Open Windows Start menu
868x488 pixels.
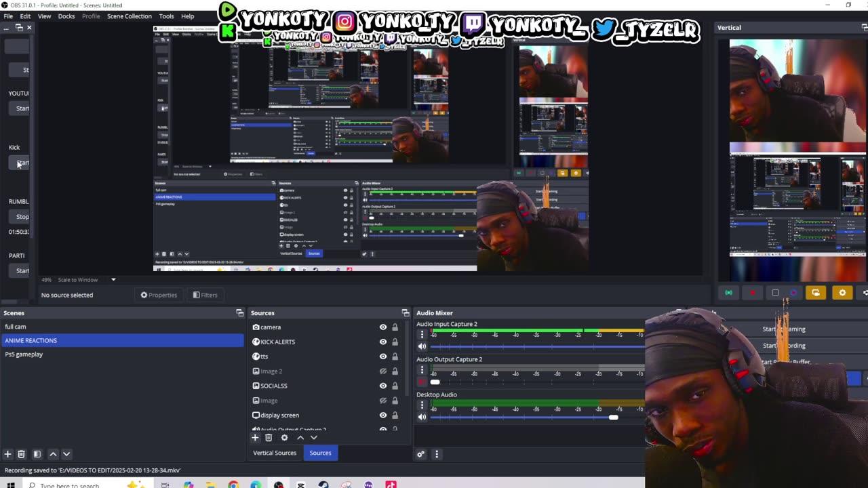coord(11,485)
